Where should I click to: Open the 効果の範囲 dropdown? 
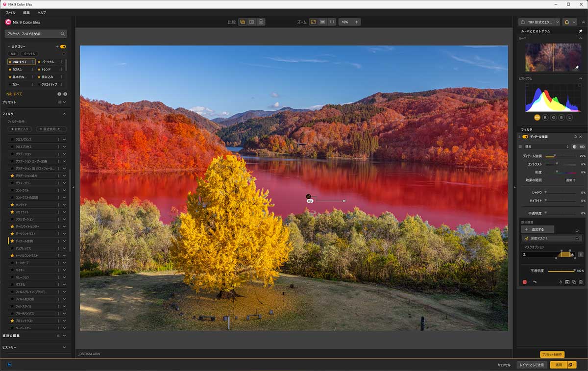pos(570,180)
